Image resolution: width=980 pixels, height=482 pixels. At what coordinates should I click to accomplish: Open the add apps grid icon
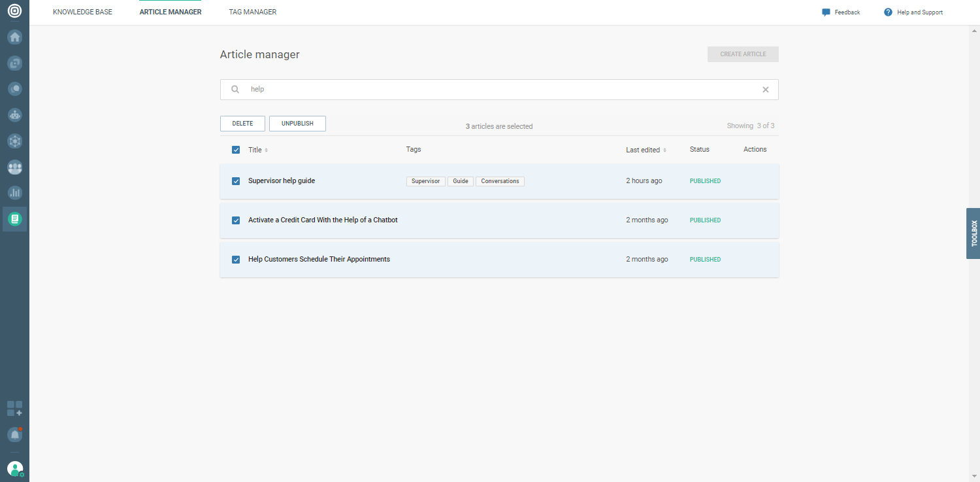click(14, 409)
